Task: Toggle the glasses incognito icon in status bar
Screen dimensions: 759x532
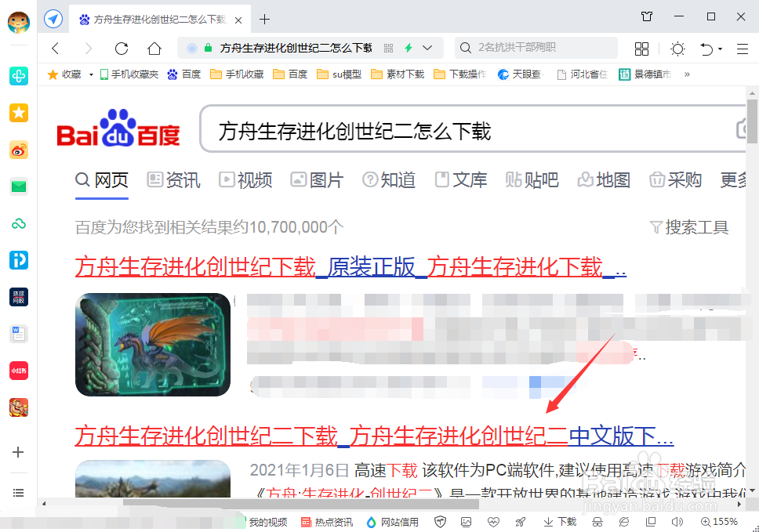Action: [x=597, y=522]
